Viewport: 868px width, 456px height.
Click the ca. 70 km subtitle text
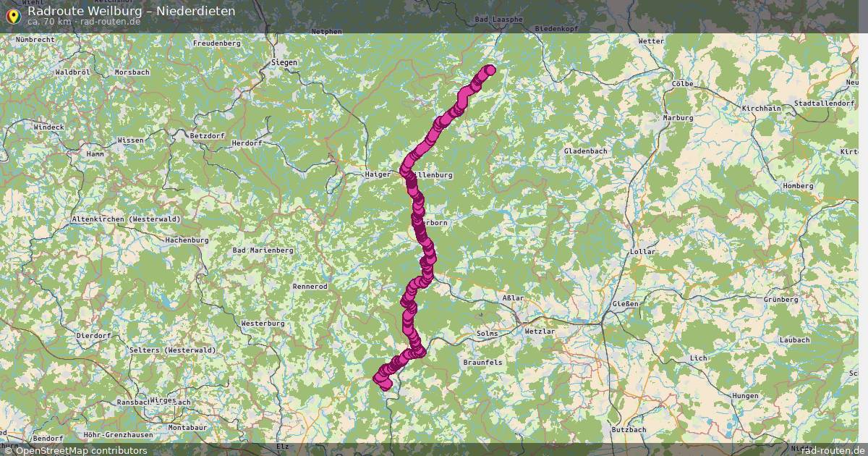coord(49,22)
